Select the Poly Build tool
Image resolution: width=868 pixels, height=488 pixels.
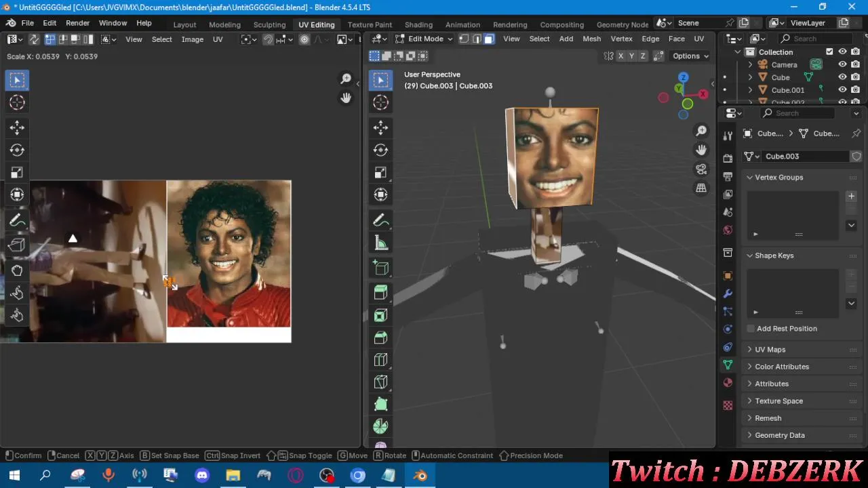point(380,405)
